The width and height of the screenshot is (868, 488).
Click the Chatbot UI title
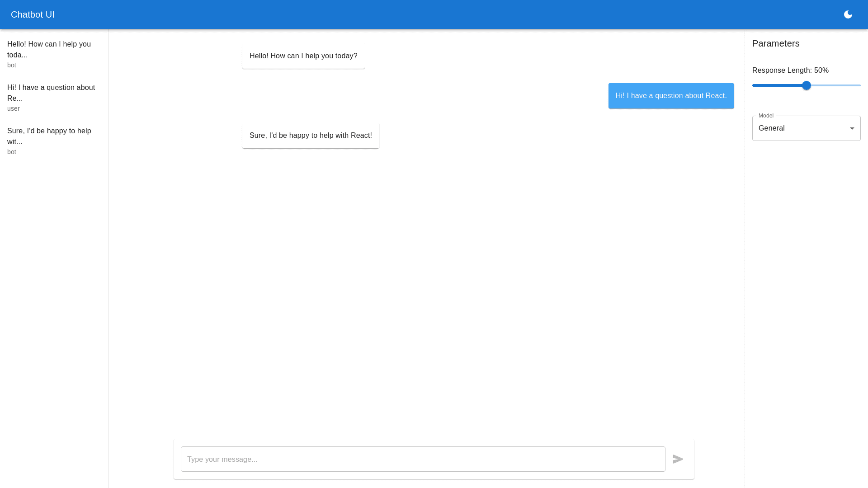[33, 14]
